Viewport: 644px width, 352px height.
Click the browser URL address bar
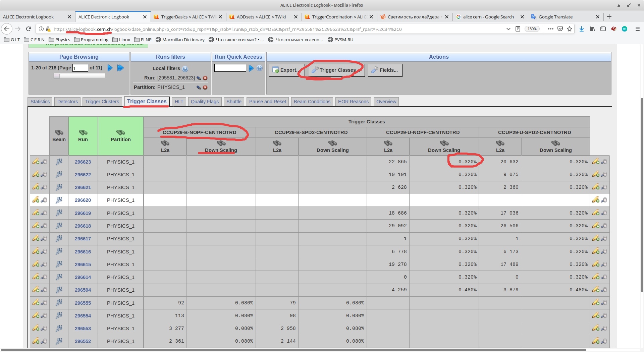[278, 29]
